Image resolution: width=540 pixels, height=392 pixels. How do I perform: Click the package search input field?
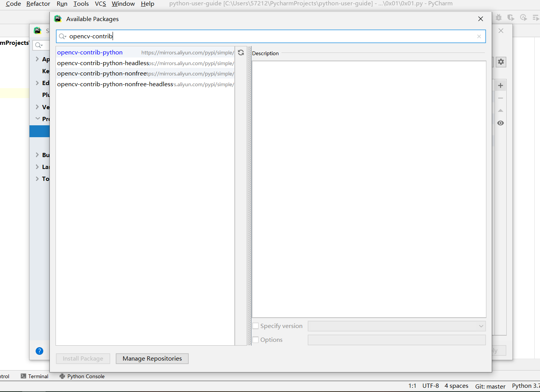pos(271,36)
